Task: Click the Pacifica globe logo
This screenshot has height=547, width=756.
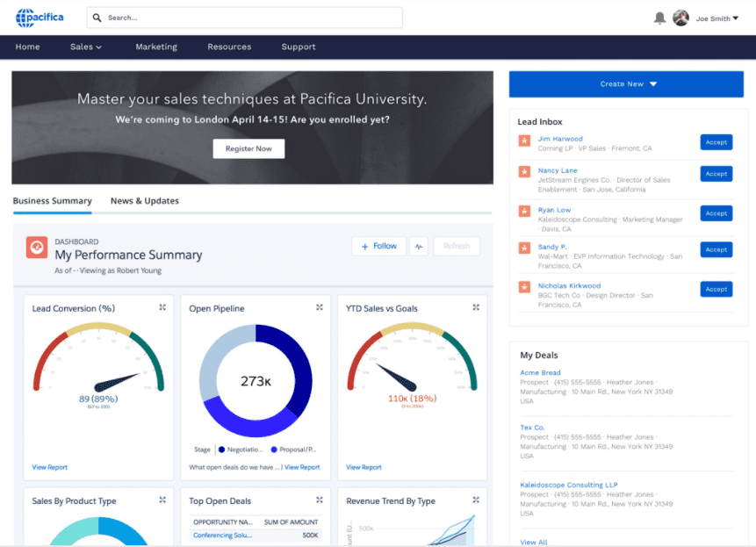Action: pyautogui.click(x=40, y=18)
